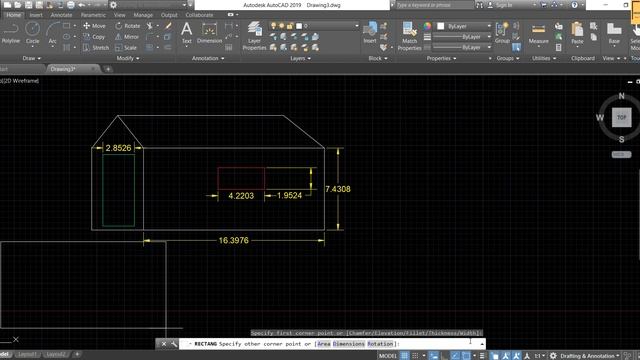
Task: Choose the Rotation option in command line
Action: click(x=380, y=344)
